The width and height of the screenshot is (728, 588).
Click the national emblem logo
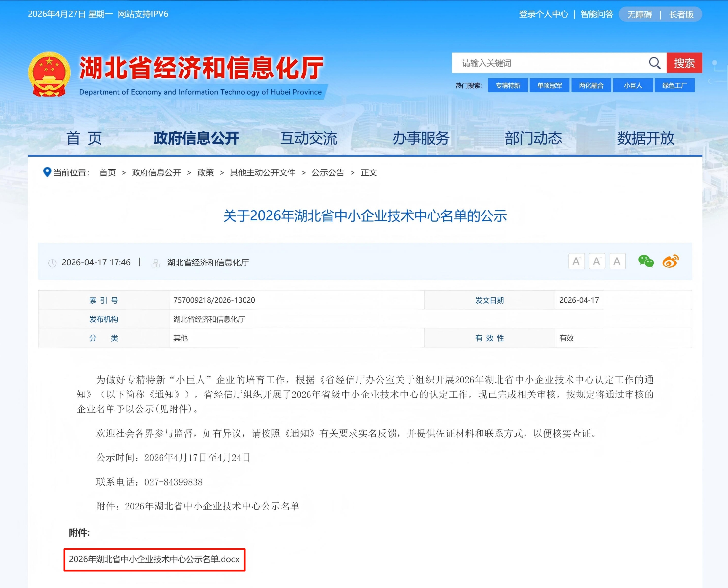click(50, 74)
